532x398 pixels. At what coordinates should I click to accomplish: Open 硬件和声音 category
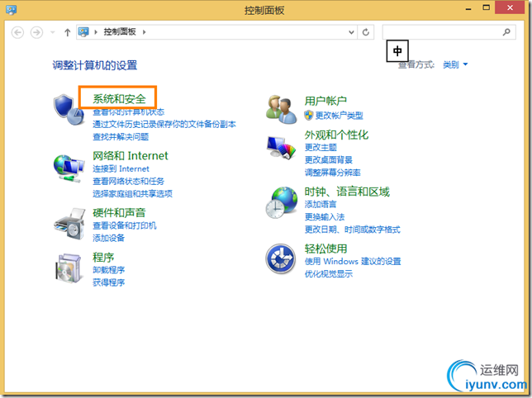pyautogui.click(x=119, y=212)
